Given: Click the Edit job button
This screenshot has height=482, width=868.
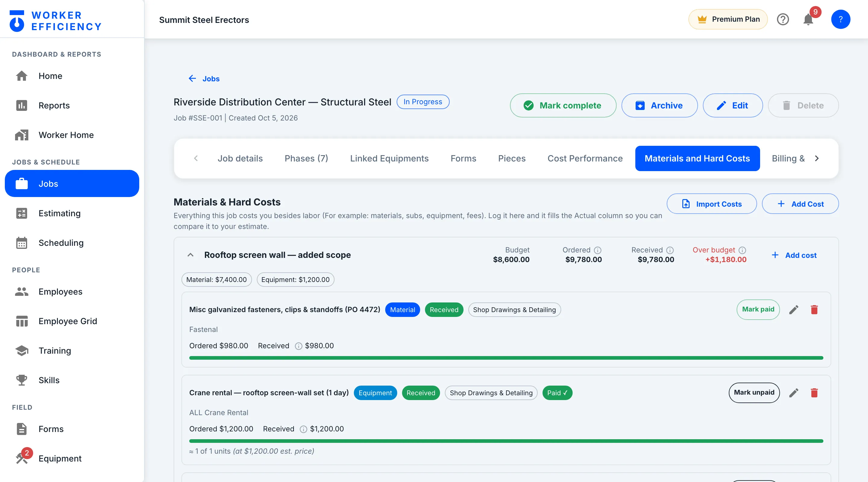Looking at the screenshot, I should (x=733, y=105).
